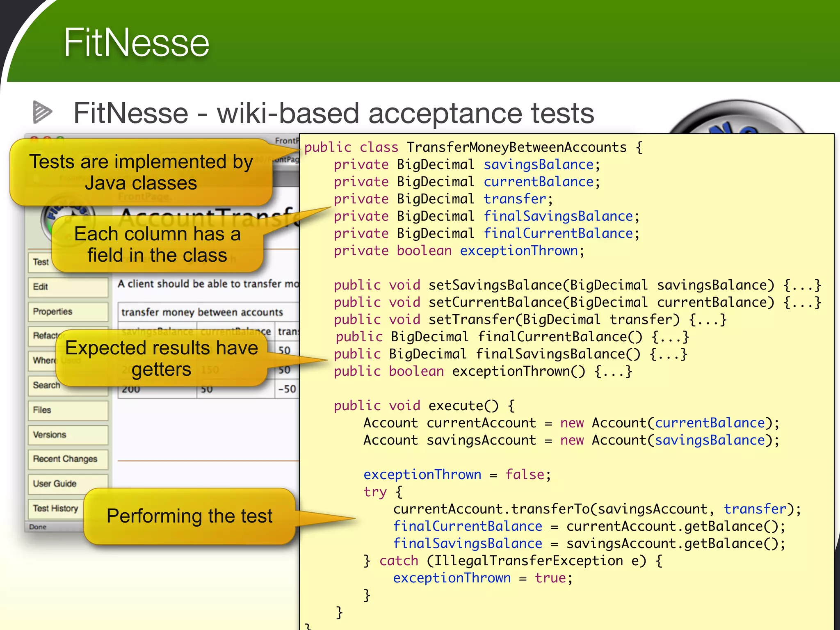Open Recent Changes in the sidebar

point(68,459)
